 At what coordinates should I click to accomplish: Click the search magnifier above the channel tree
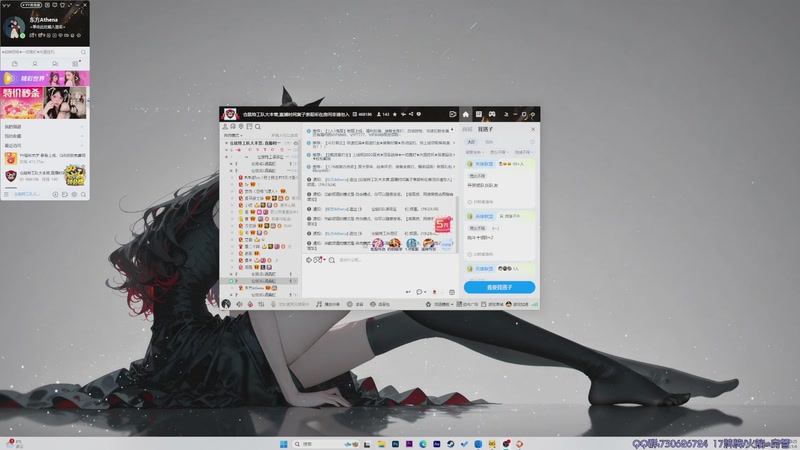pyautogui.click(x=258, y=127)
